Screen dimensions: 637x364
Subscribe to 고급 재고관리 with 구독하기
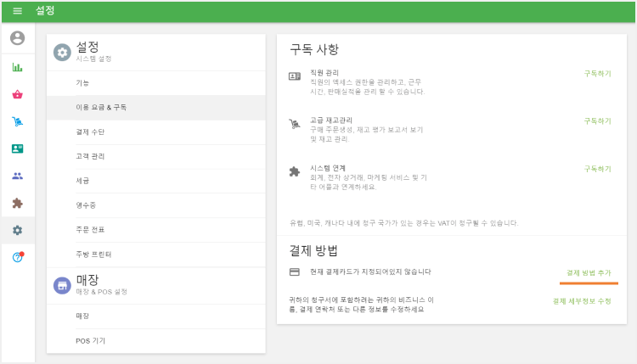(x=598, y=121)
